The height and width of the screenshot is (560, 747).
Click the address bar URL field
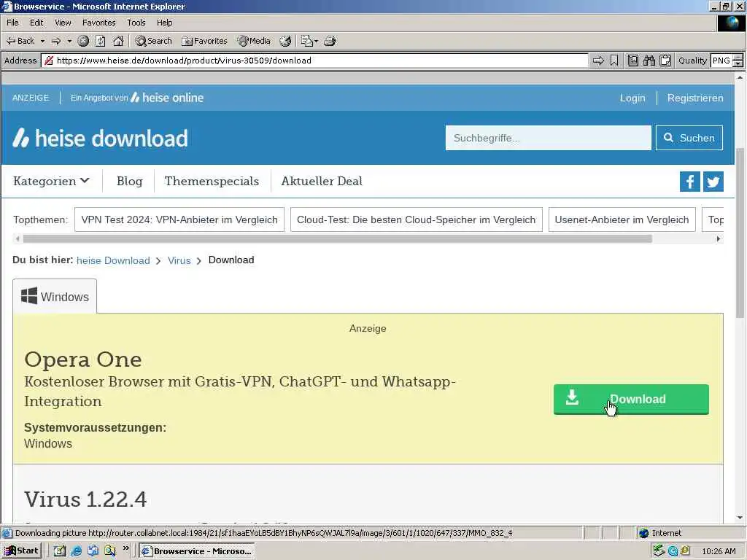315,61
